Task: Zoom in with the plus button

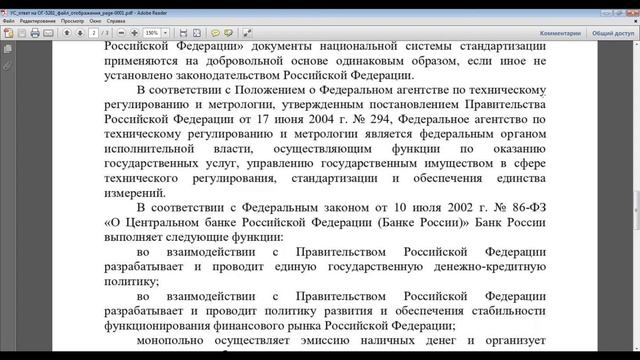Action: tap(134, 33)
